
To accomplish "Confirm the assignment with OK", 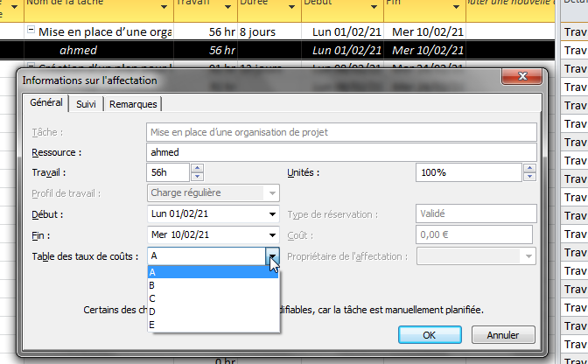I will [429, 334].
